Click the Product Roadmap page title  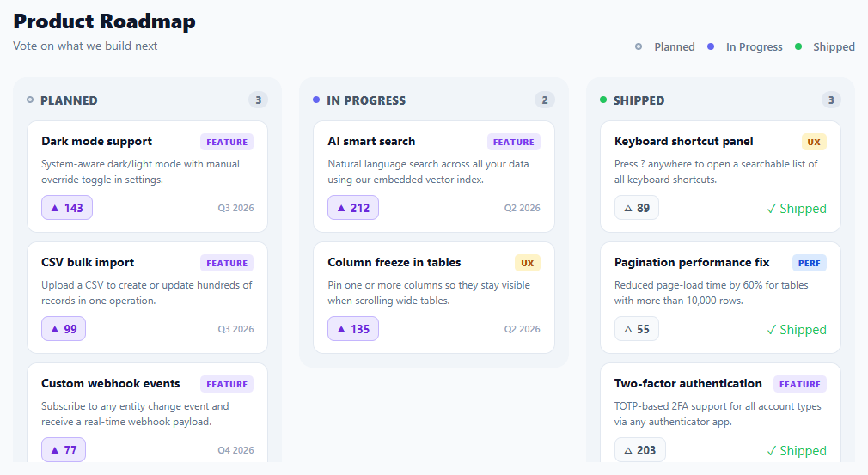[104, 21]
